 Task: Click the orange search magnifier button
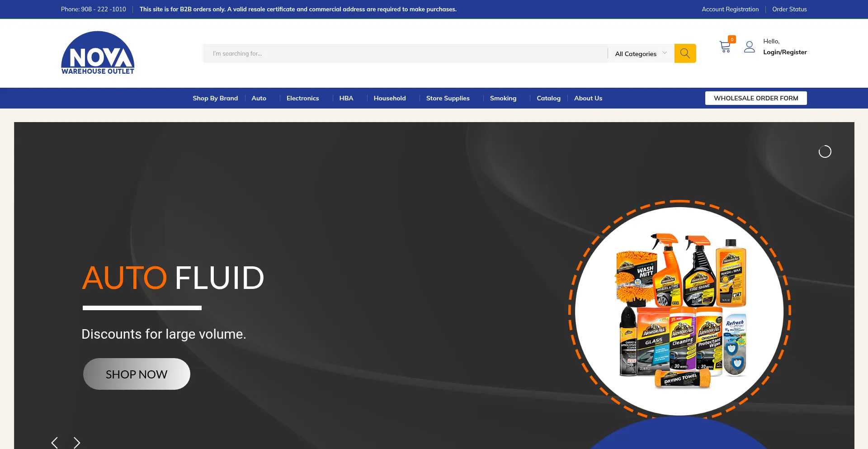click(x=685, y=53)
